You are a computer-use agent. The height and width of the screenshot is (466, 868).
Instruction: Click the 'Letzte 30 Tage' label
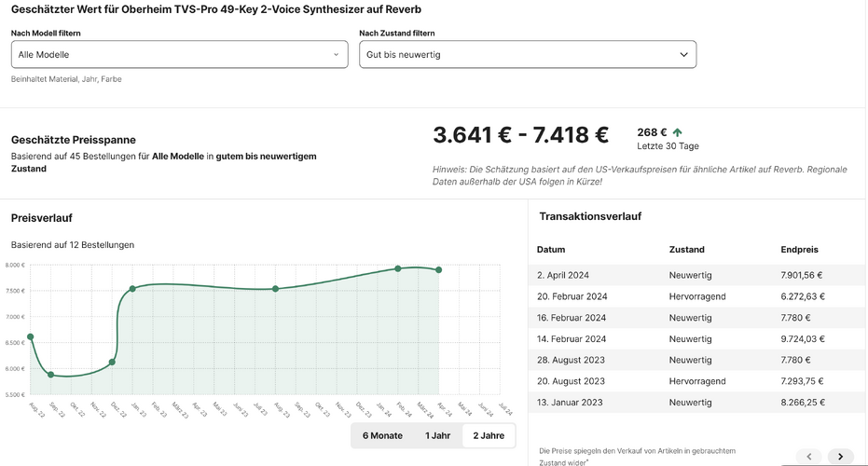tap(668, 146)
